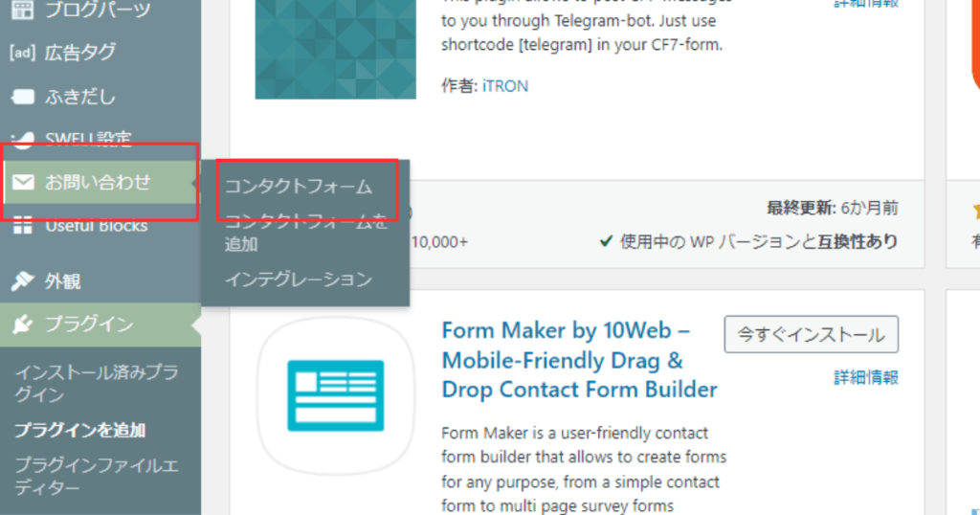
Task: Click the Form Maker plugin icon thumbnail
Action: point(336,395)
